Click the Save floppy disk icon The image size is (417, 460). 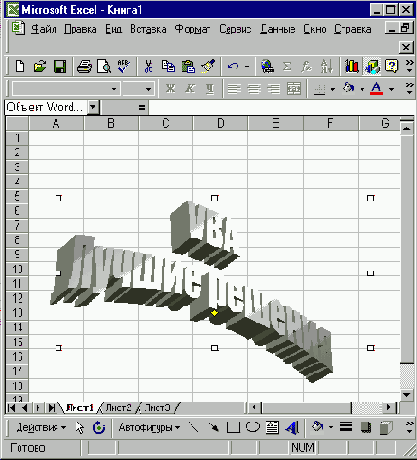[x=60, y=66]
